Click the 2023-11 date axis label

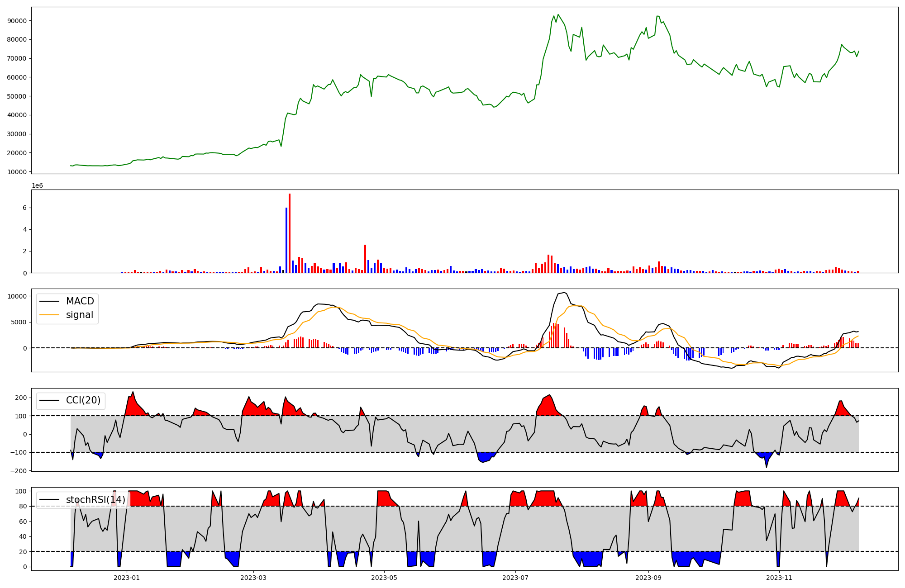779,578
